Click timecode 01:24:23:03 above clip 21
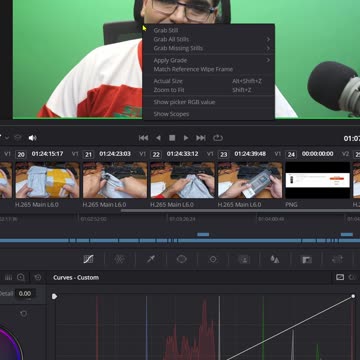This screenshot has width=360, height=360. (x=115, y=154)
